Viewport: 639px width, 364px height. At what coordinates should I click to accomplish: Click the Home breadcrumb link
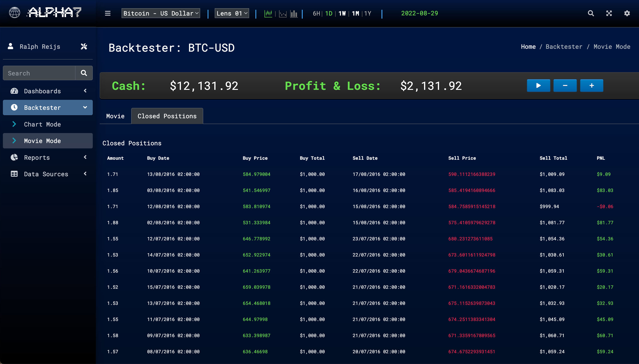528,47
